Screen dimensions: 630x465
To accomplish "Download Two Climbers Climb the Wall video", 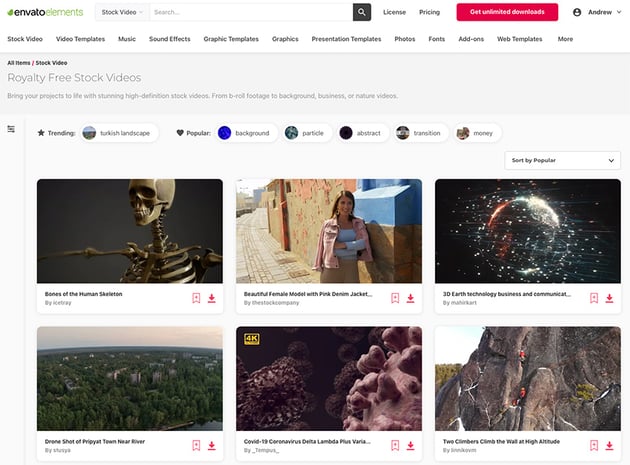I will tap(610, 445).
